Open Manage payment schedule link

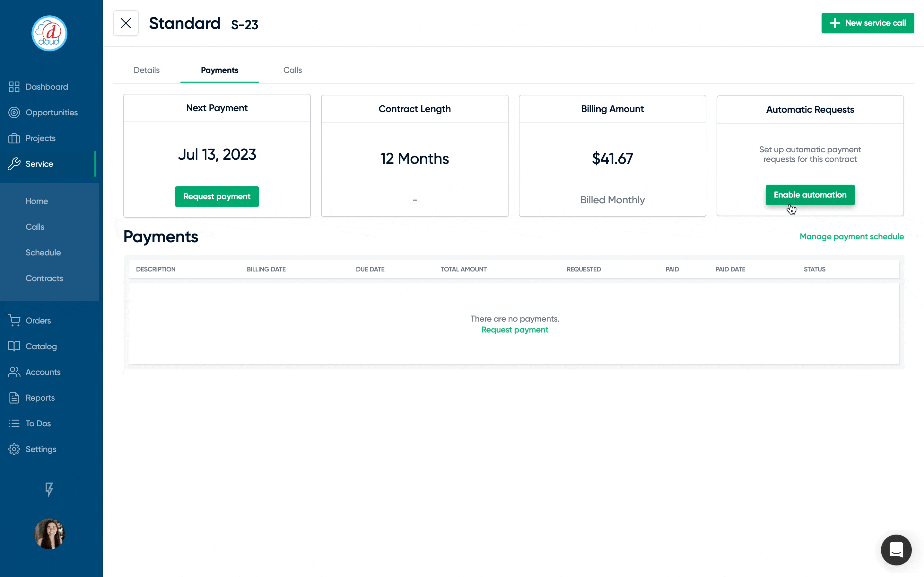tap(851, 236)
